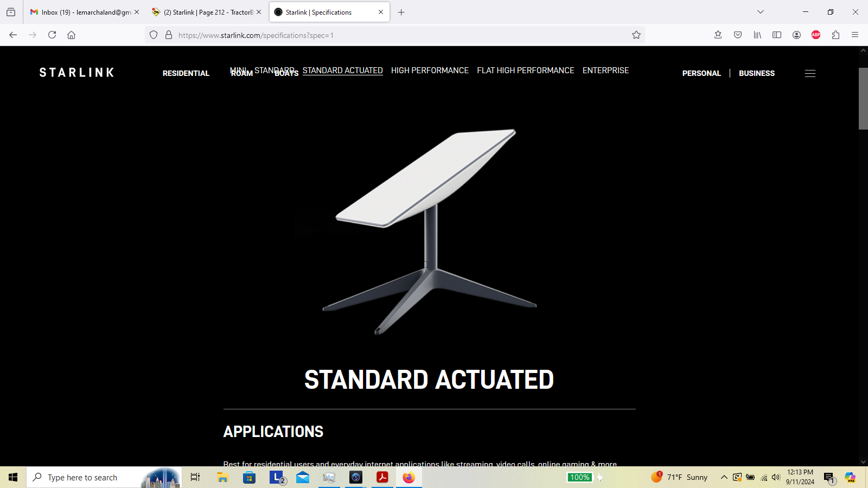Open Adobe Acrobat from taskbar

(382, 477)
